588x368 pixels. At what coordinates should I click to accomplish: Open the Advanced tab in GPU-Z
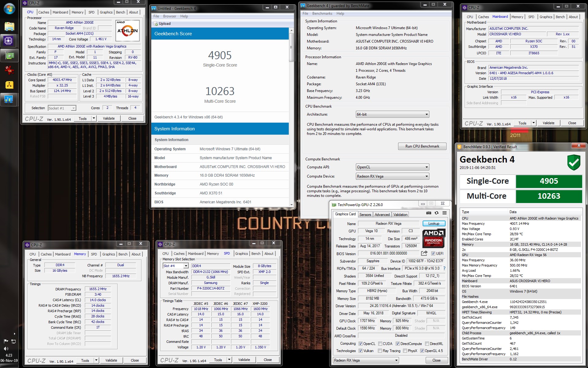pos(382,215)
